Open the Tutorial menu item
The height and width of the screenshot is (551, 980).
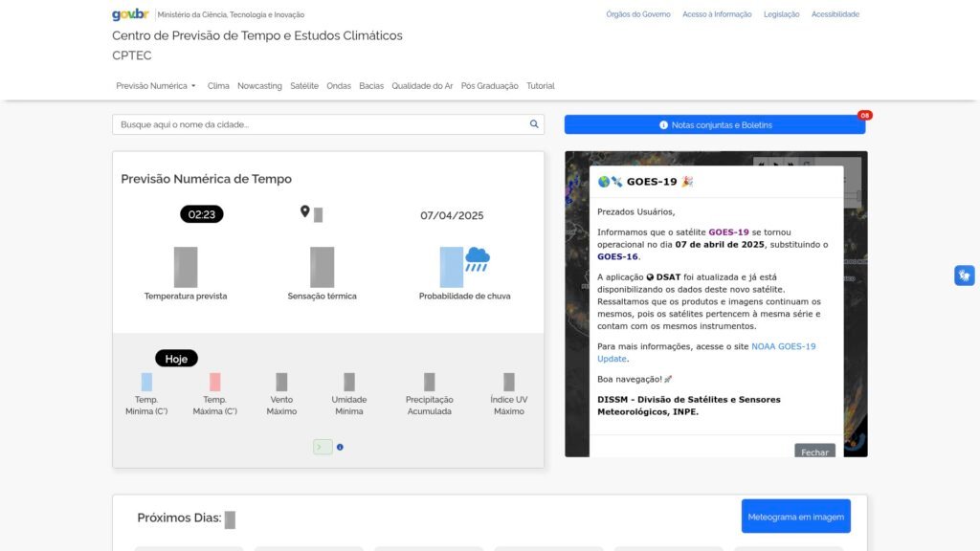pos(541,86)
